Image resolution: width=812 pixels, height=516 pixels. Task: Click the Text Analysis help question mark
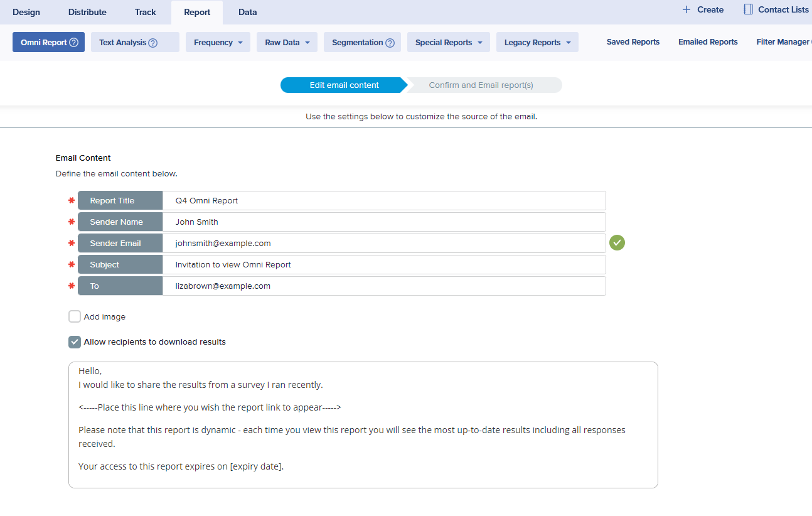152,43
